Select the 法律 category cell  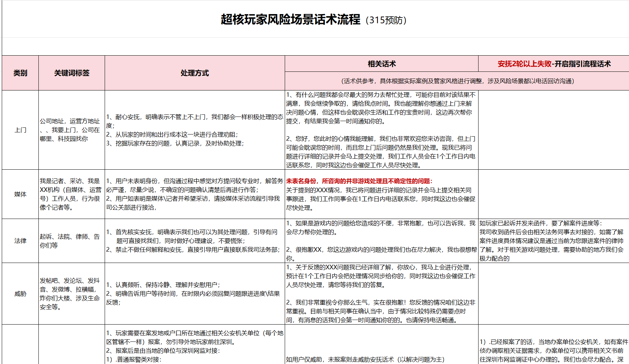click(20, 241)
